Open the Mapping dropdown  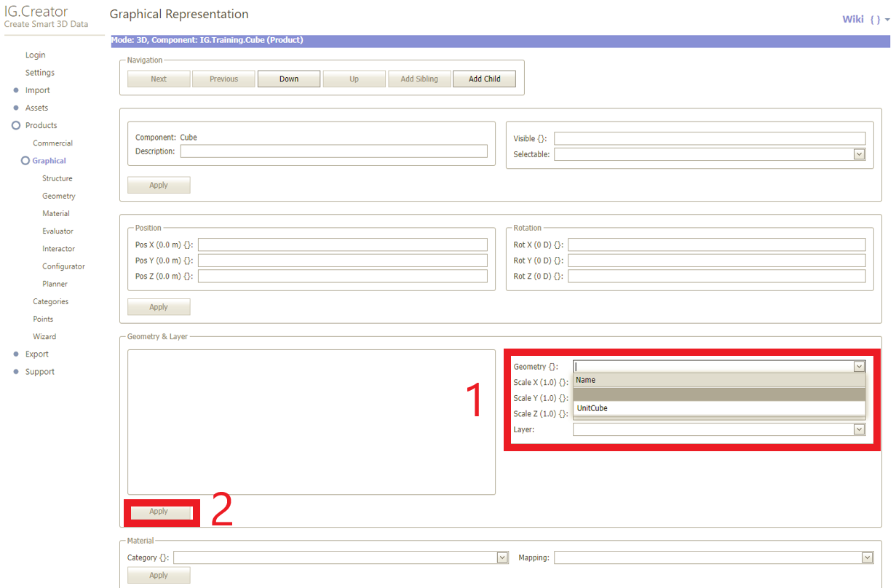867,557
